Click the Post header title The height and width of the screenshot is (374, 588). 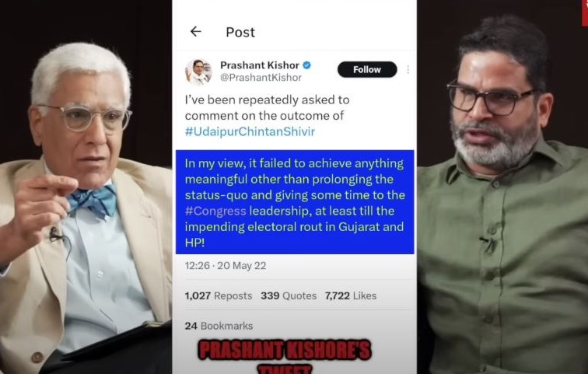[x=240, y=32]
